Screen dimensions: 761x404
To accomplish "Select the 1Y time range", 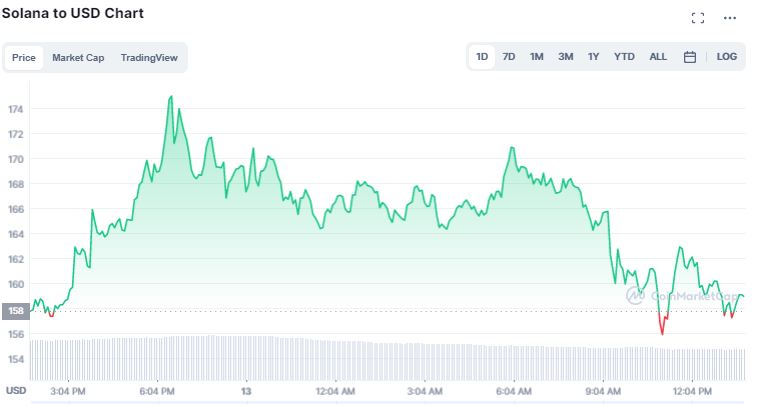I will (593, 57).
